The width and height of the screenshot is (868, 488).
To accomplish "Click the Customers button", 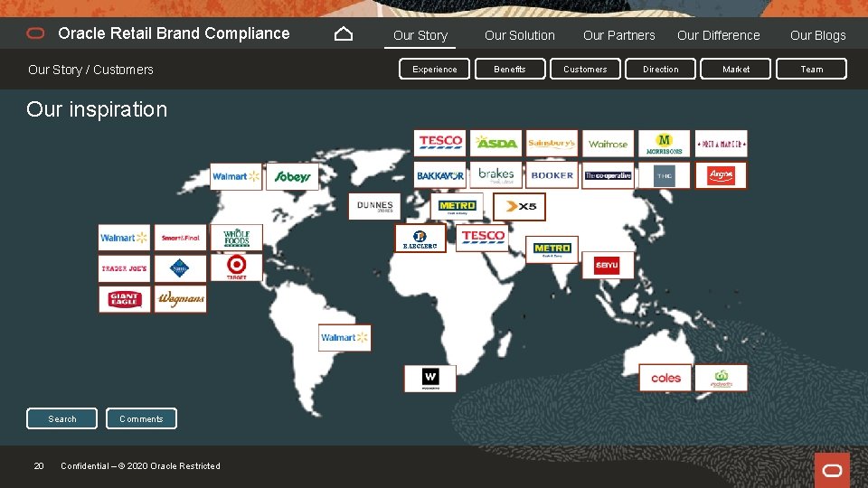I will click(585, 70).
